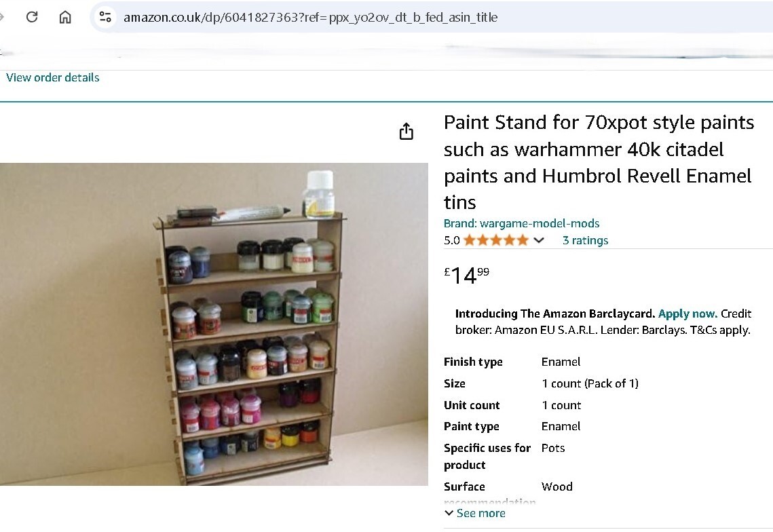The image size is (773, 532).
Task: Refresh the current page
Action: 31,18
